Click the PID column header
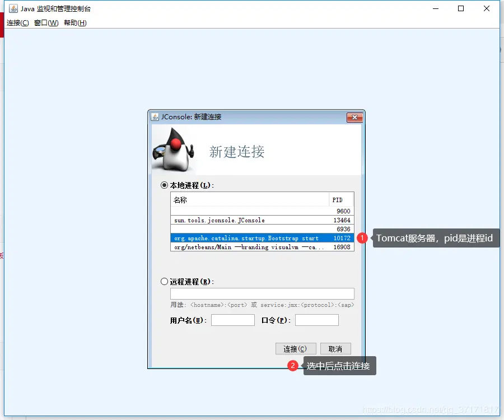504x420 pixels. (341, 200)
